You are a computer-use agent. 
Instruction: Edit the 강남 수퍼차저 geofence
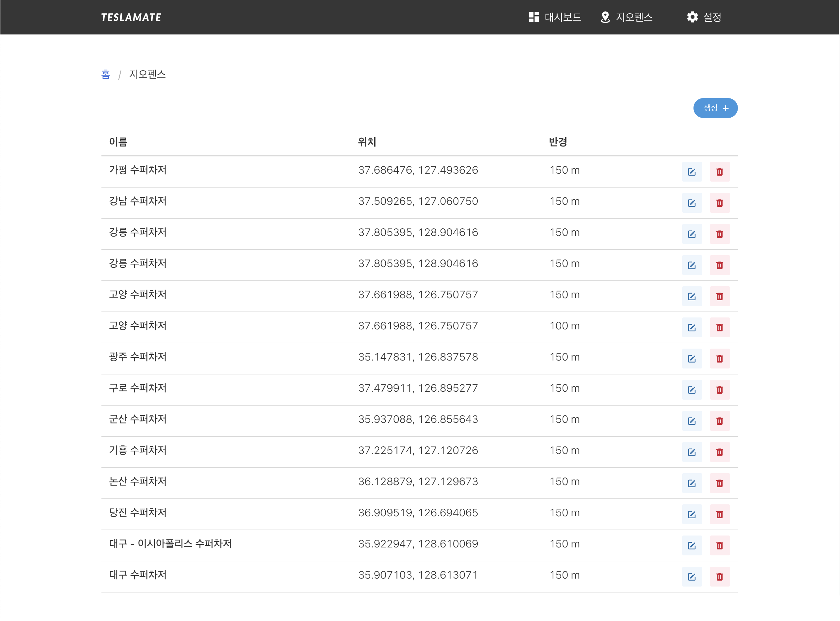(x=692, y=203)
